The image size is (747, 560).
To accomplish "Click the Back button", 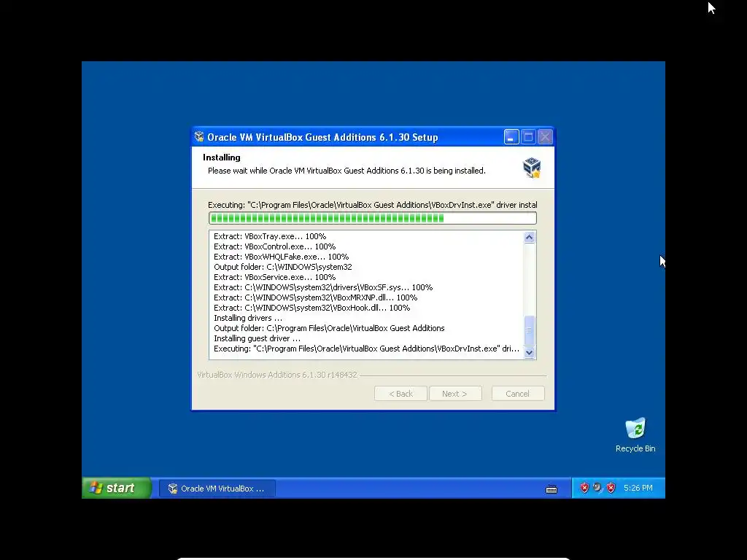I will coord(400,394).
